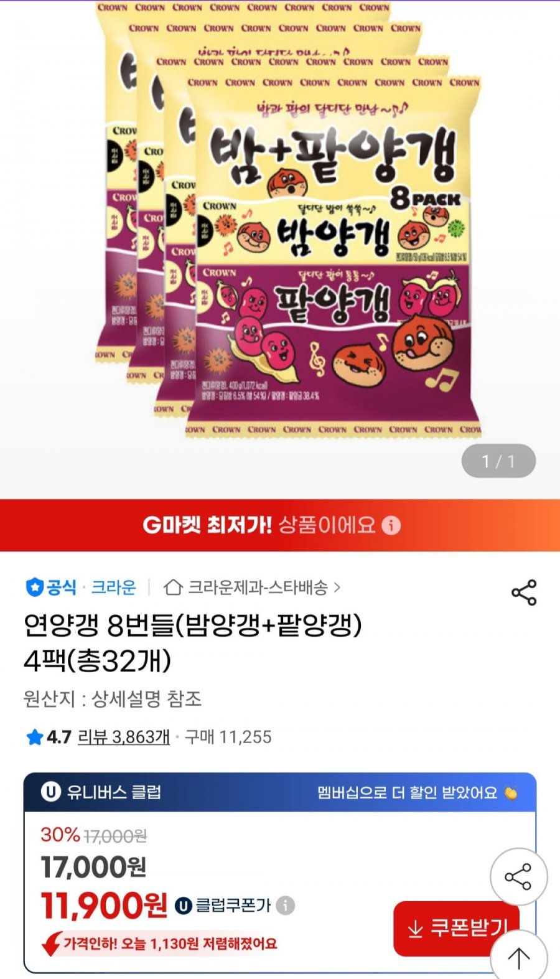The height and width of the screenshot is (979, 560).
Task: Open the 리뷰 3,863개 reviews link
Action: [x=123, y=737]
